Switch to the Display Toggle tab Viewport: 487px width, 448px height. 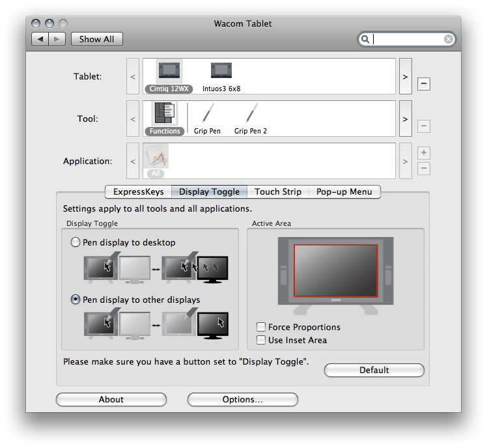point(210,191)
